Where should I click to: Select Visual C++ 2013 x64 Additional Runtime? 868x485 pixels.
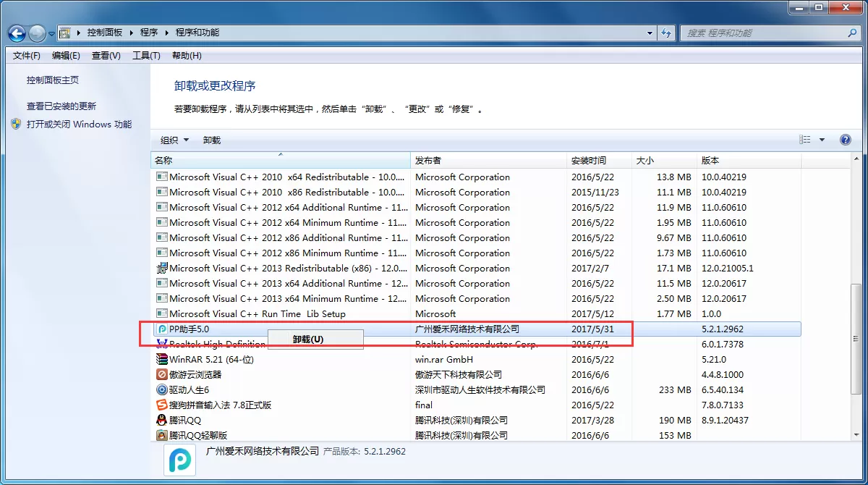289,283
